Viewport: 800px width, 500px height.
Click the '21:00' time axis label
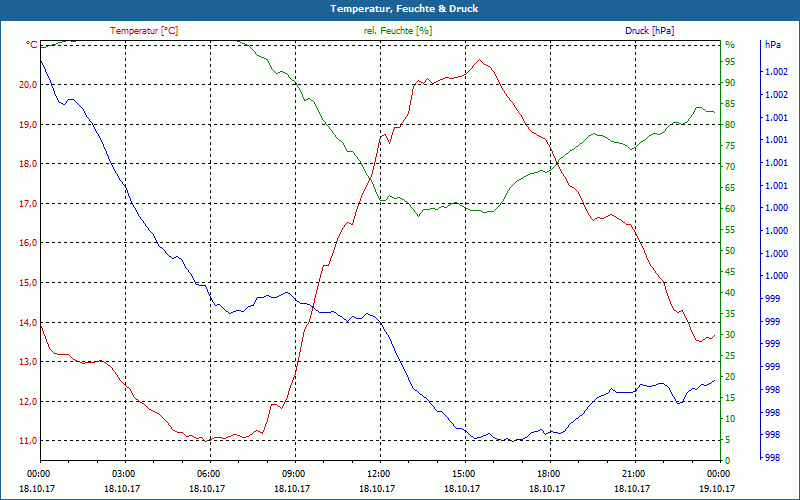tap(633, 473)
